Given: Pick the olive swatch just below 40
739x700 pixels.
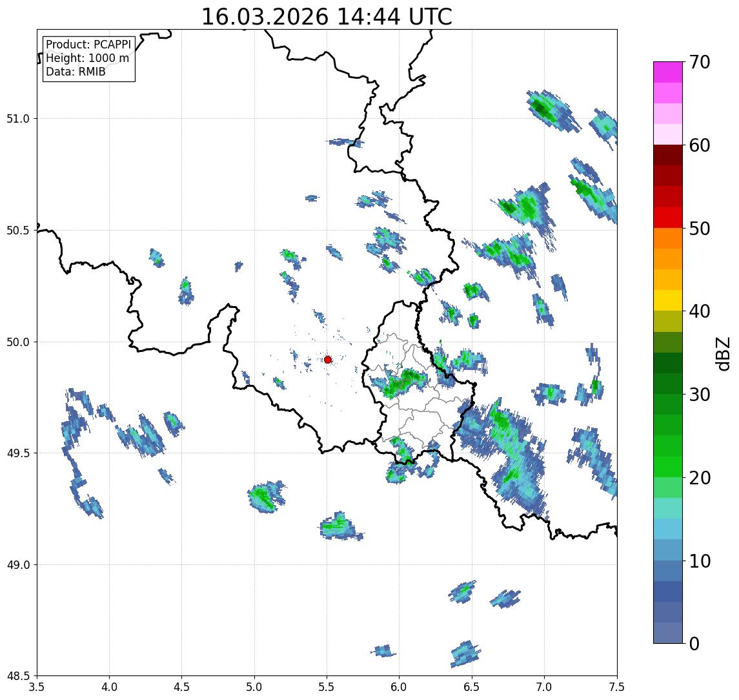Looking at the screenshot, I should point(668,321).
